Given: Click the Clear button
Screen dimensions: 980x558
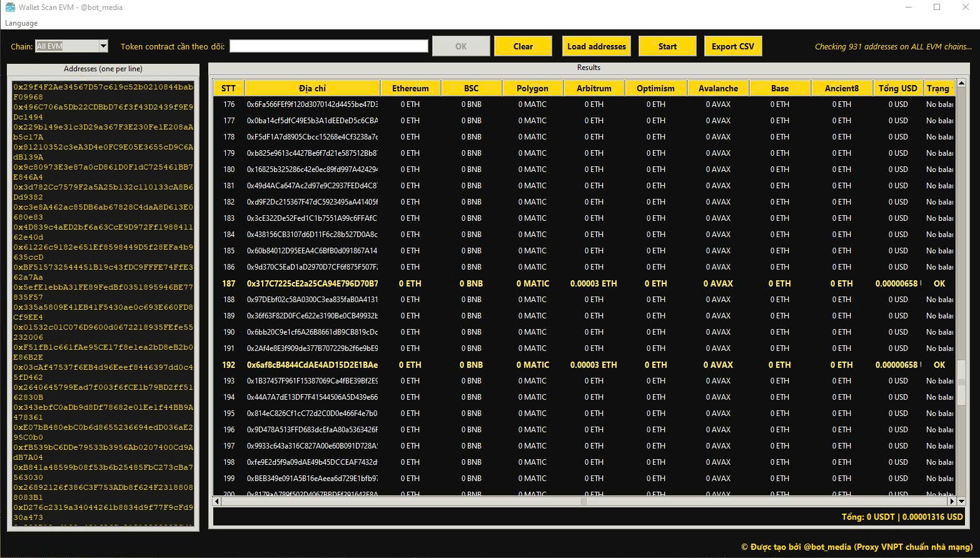Looking at the screenshot, I should tap(523, 46).
